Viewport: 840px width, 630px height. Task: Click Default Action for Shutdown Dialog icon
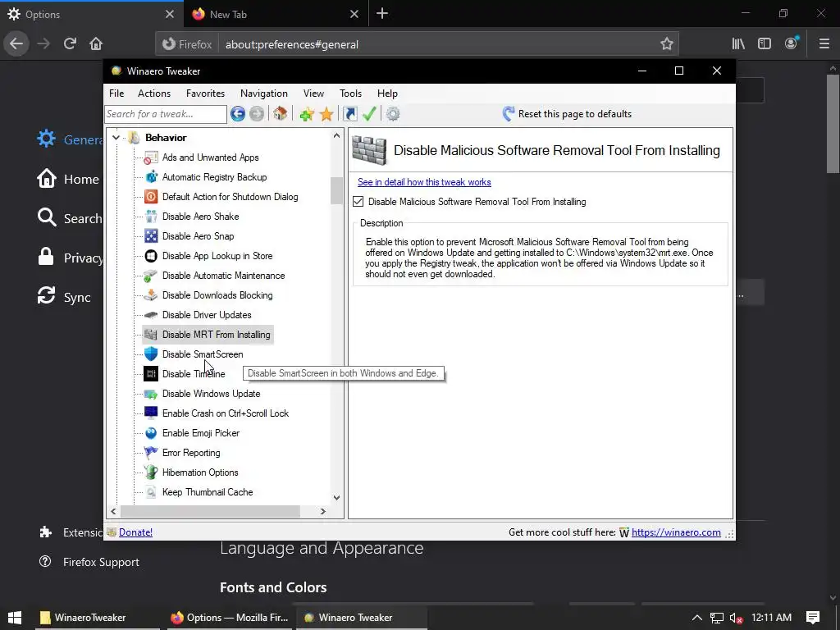pyautogui.click(x=151, y=197)
